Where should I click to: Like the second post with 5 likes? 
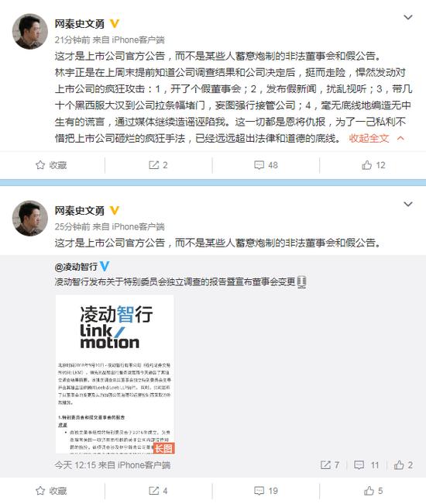click(373, 491)
